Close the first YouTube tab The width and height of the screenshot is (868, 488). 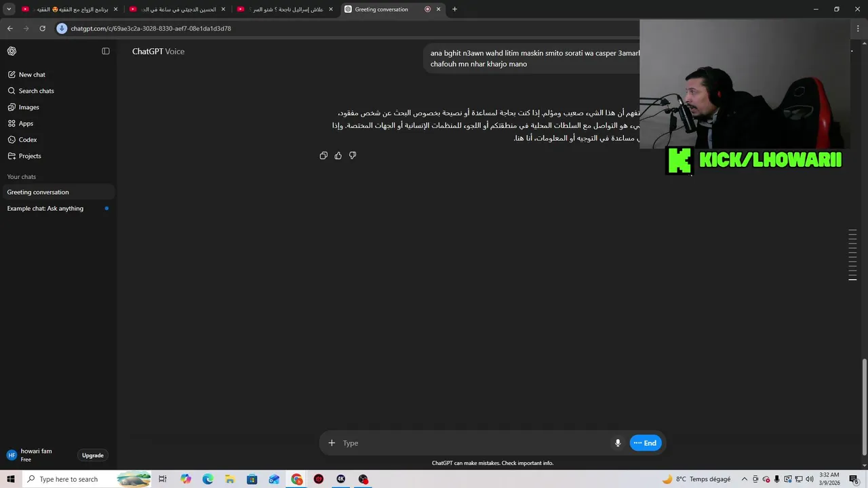116,9
